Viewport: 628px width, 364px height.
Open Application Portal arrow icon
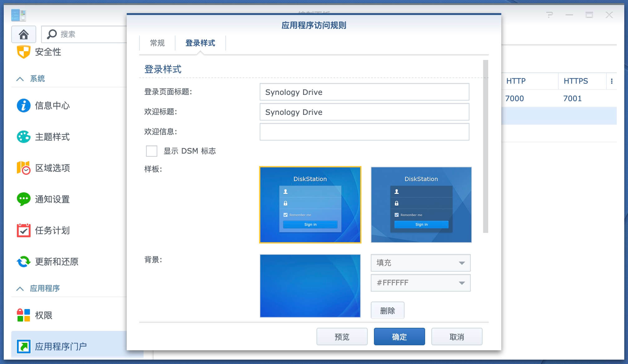pyautogui.click(x=23, y=347)
